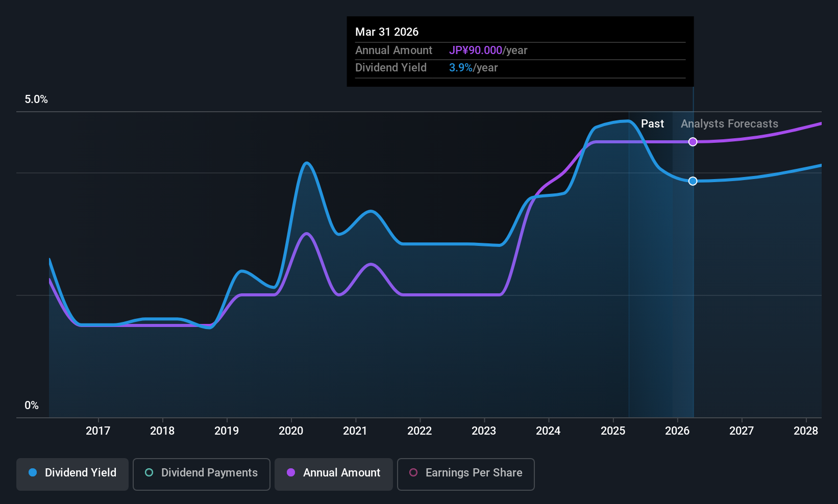Click the pink Earnings Per Share circle icon
Viewport: 838px width, 504px height.
click(413, 473)
